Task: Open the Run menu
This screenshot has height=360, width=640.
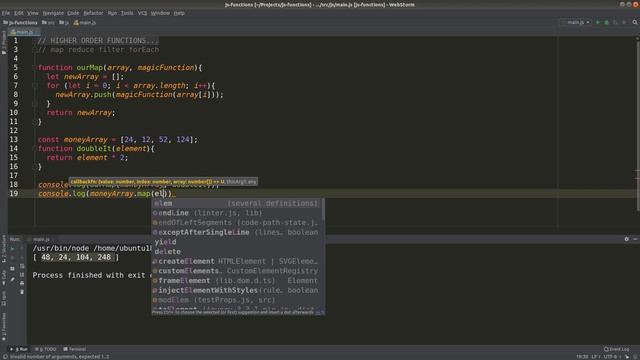Action: 112,13
